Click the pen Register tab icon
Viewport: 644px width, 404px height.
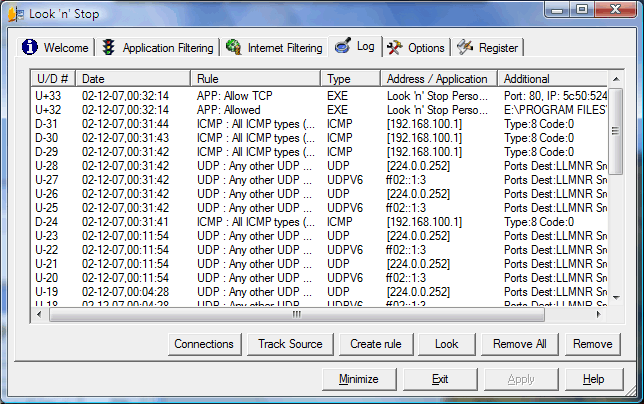coord(465,47)
